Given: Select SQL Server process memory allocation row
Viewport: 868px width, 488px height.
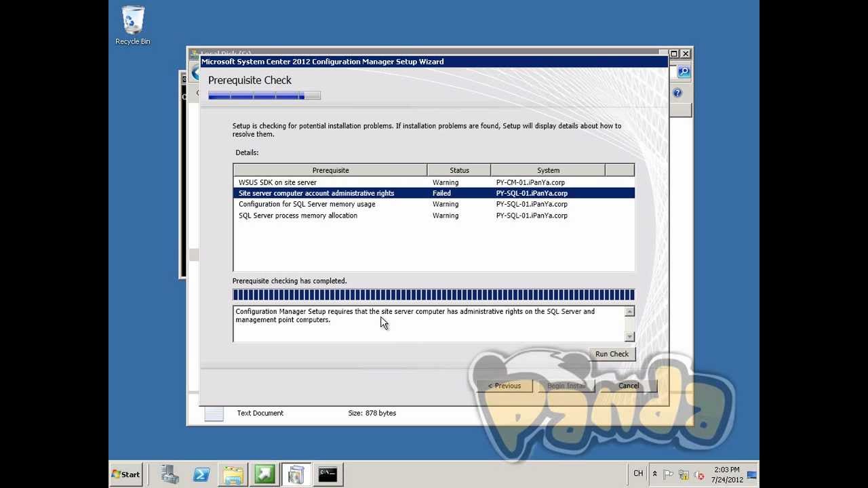Looking at the screenshot, I should pos(434,216).
